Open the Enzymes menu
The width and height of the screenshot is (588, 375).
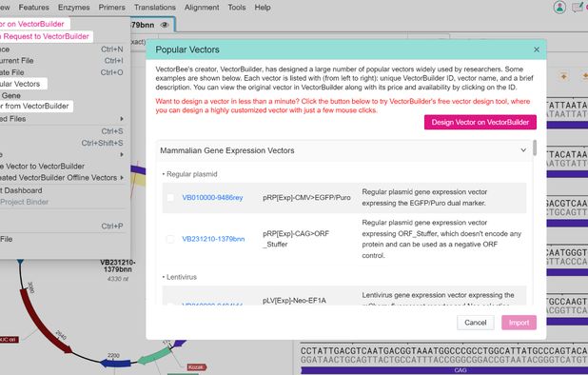(x=73, y=7)
